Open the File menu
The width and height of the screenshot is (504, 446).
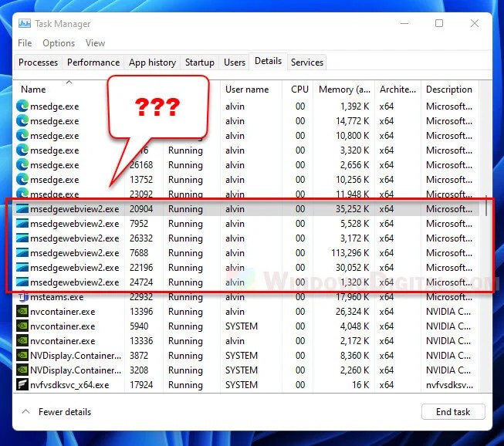pyautogui.click(x=25, y=43)
